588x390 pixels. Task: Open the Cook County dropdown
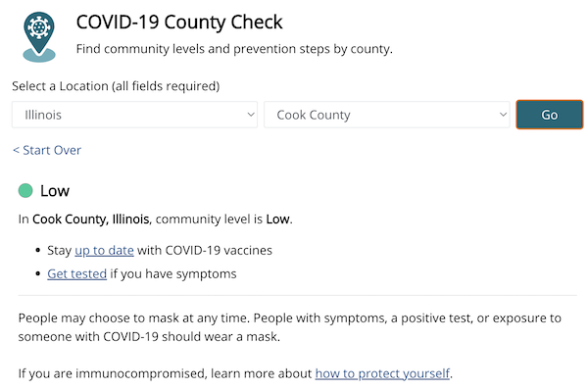point(387,115)
